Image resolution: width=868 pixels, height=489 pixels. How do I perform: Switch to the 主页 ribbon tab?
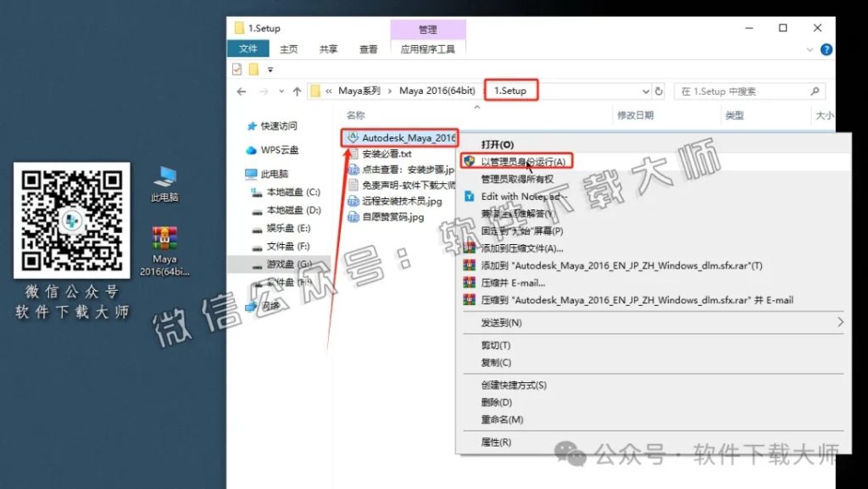click(288, 49)
